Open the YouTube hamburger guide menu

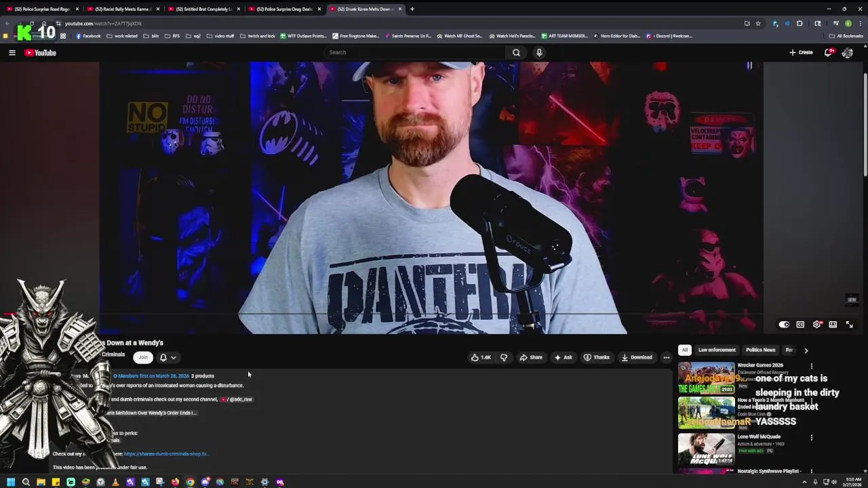point(12,52)
